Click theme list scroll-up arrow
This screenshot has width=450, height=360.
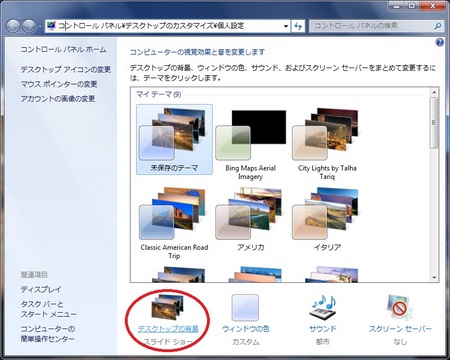click(x=434, y=92)
